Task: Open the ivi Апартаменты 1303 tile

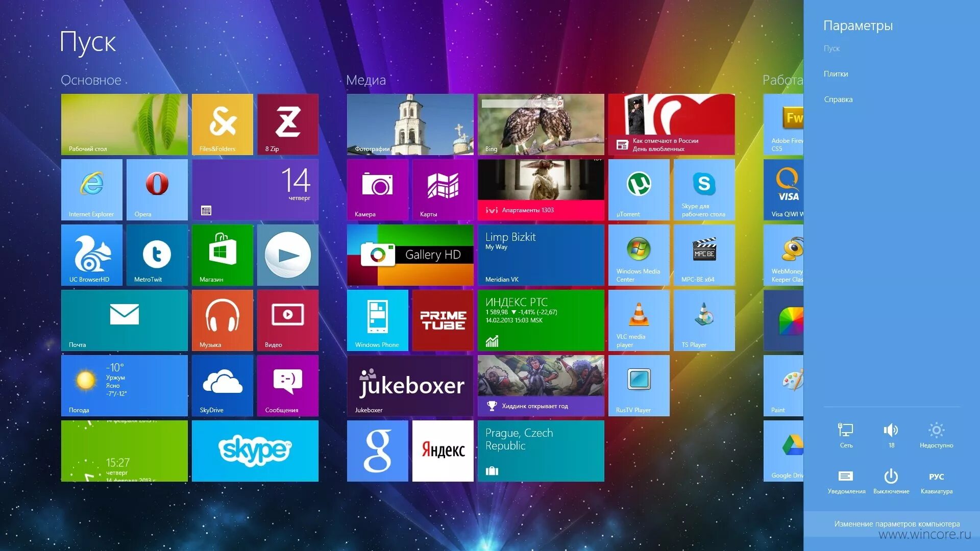Action: (541, 190)
